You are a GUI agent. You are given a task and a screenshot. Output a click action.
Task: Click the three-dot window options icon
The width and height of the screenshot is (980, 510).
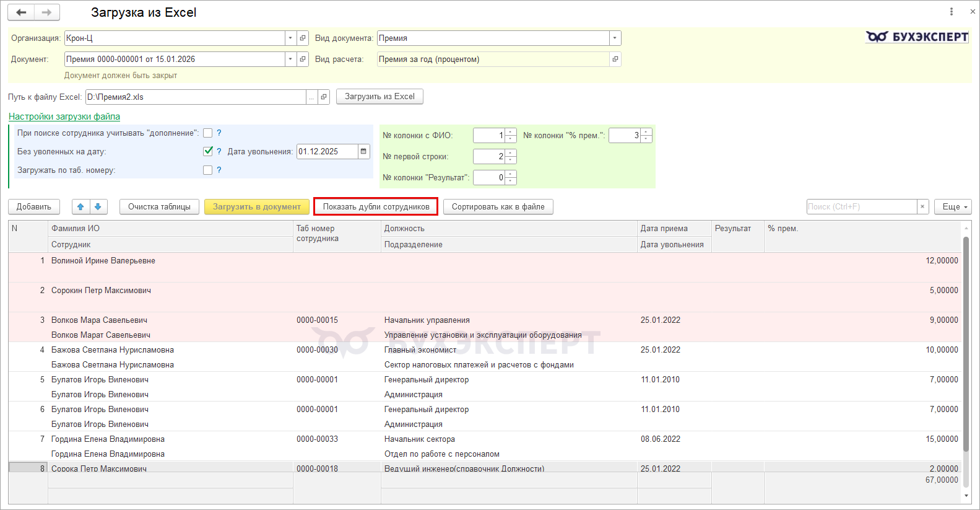951,12
